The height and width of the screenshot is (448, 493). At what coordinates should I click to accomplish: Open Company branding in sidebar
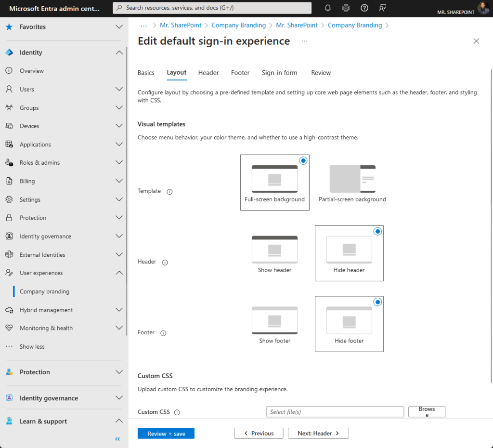44,291
